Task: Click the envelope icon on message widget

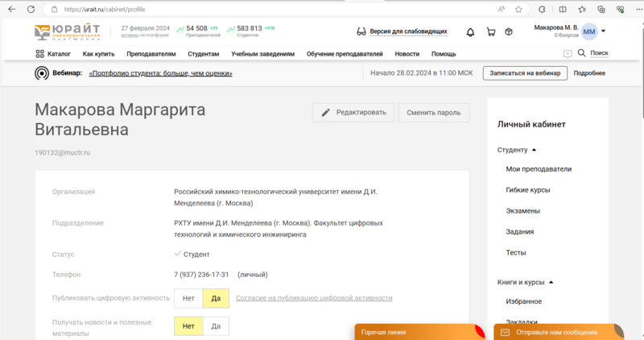Action: click(506, 332)
